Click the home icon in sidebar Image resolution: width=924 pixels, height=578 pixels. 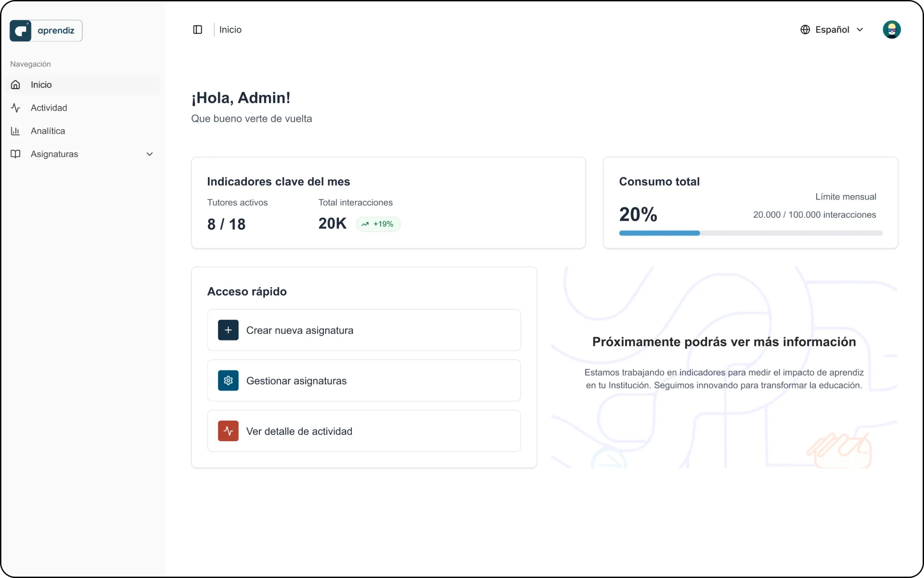pyautogui.click(x=15, y=85)
